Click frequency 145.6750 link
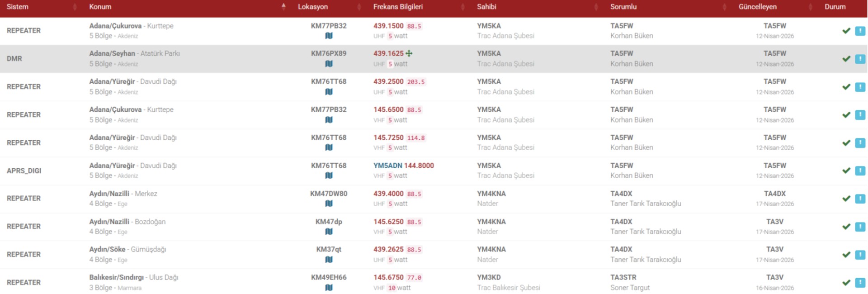Viewport: 868px width, 294px height. [x=388, y=277]
